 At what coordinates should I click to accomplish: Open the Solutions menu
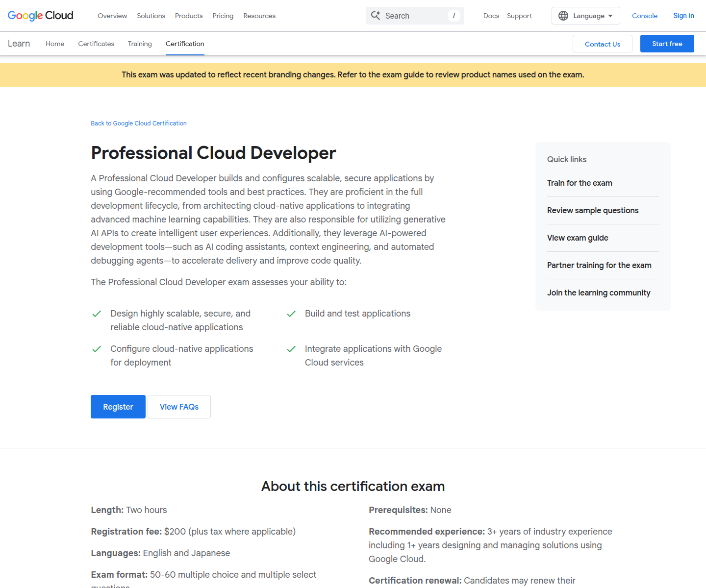151,16
